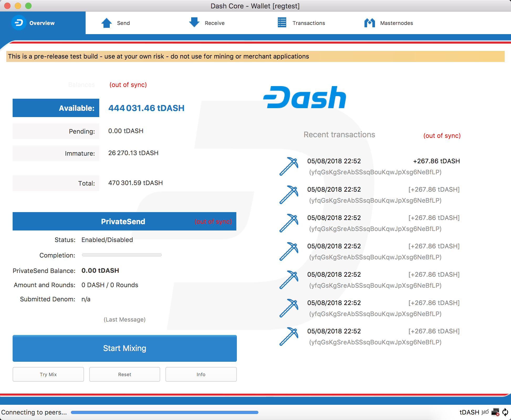The width and height of the screenshot is (511, 420).
Task: Click the Immature value 26 270.13 tDASH
Action: tap(133, 153)
